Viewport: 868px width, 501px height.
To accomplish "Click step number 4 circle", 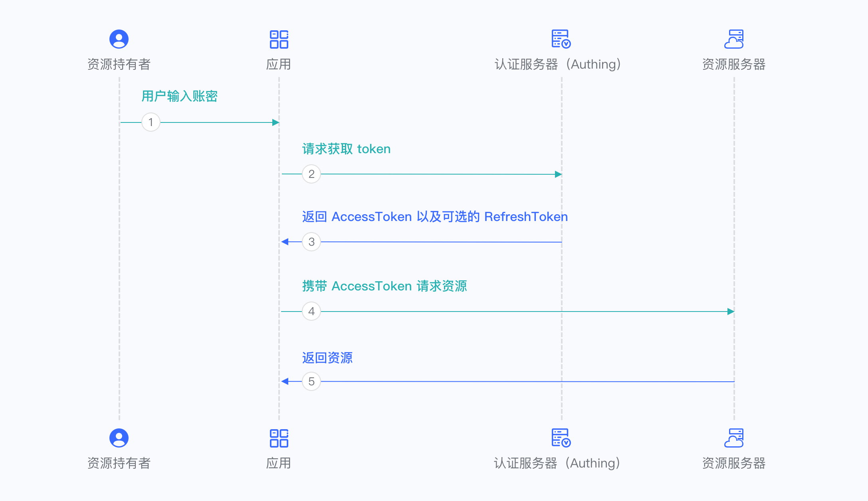I will pyautogui.click(x=311, y=311).
